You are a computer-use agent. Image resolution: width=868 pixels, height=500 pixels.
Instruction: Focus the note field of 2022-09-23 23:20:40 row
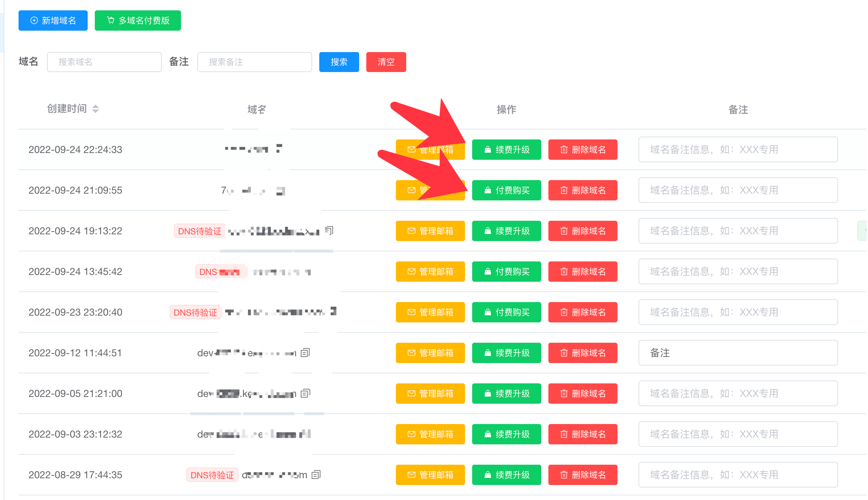click(x=738, y=312)
